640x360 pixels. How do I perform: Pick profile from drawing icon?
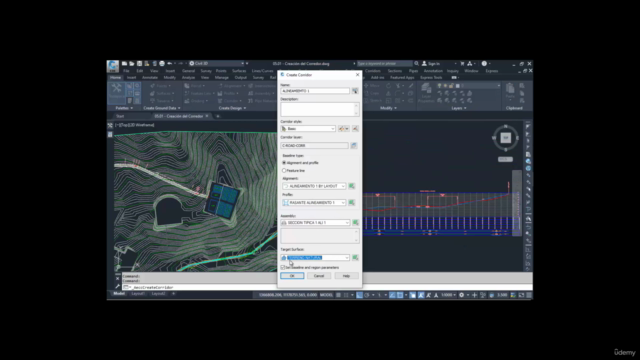pos(351,202)
